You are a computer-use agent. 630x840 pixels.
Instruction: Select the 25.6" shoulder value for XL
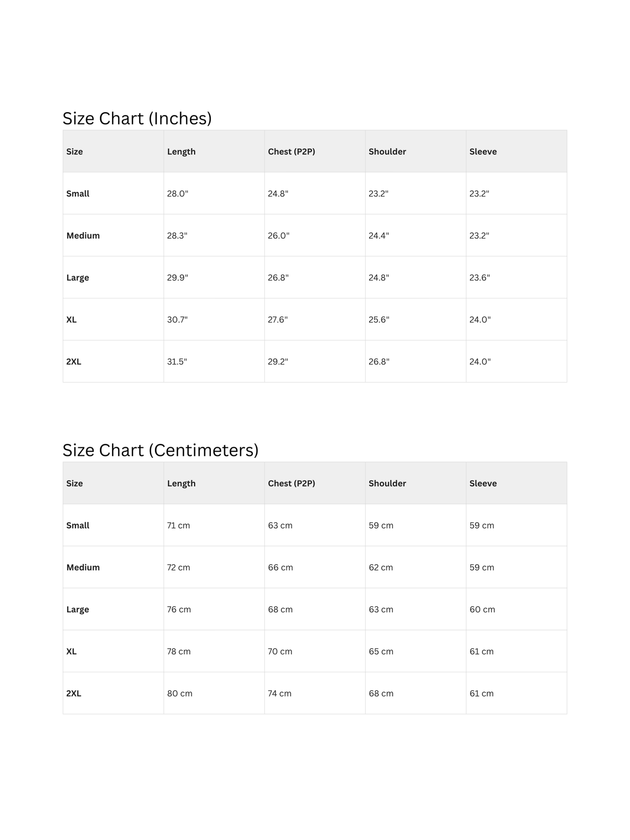tap(378, 320)
